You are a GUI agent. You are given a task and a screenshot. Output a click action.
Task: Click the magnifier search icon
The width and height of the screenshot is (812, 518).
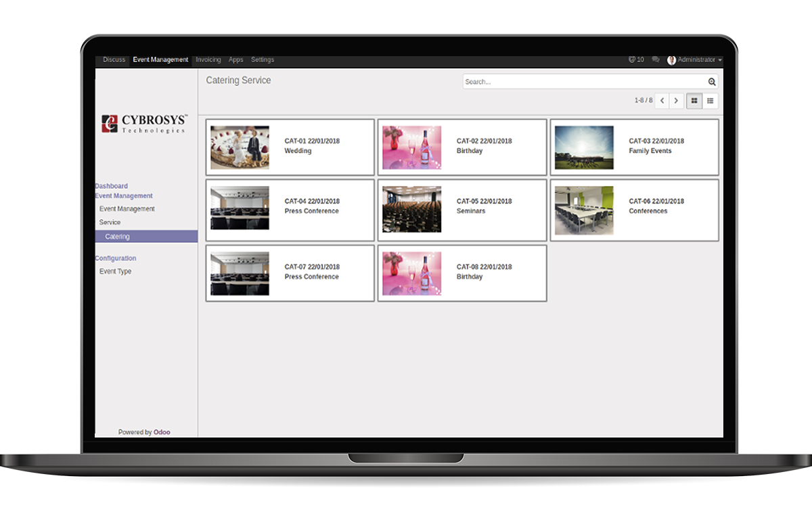click(712, 82)
